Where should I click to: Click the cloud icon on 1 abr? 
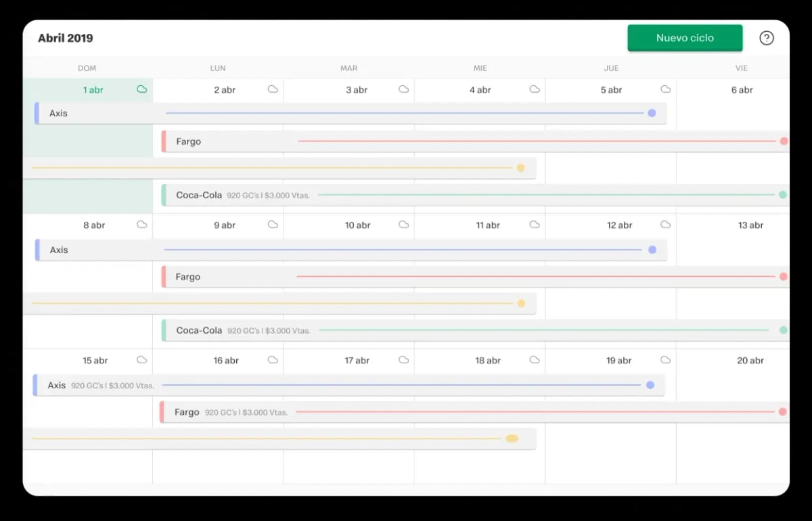(141, 89)
